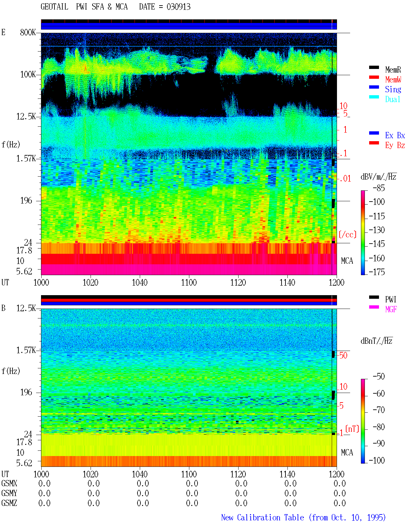
Task: Click the New Calibration Table footer note
Action: tap(304, 518)
